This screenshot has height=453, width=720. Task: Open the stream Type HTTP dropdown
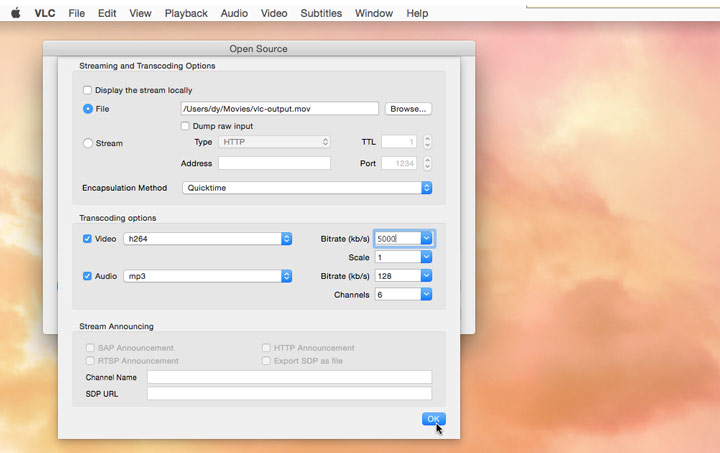(x=275, y=142)
